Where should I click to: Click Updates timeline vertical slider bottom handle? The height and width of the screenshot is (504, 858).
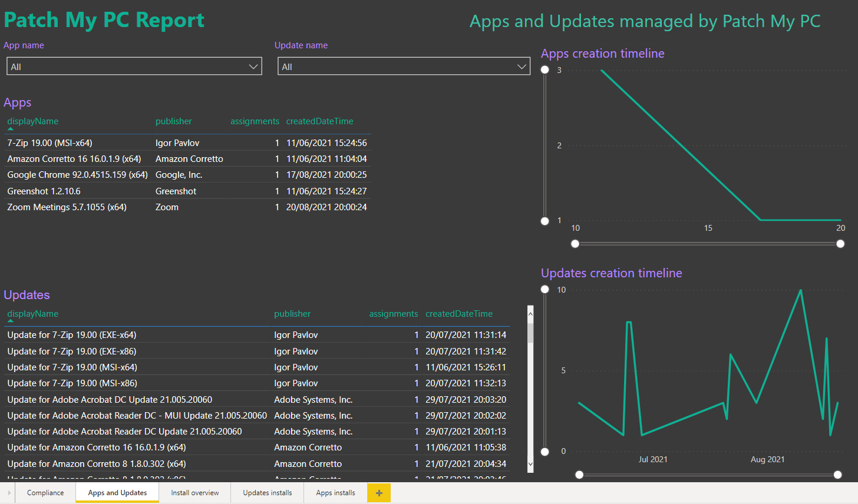[x=545, y=452]
